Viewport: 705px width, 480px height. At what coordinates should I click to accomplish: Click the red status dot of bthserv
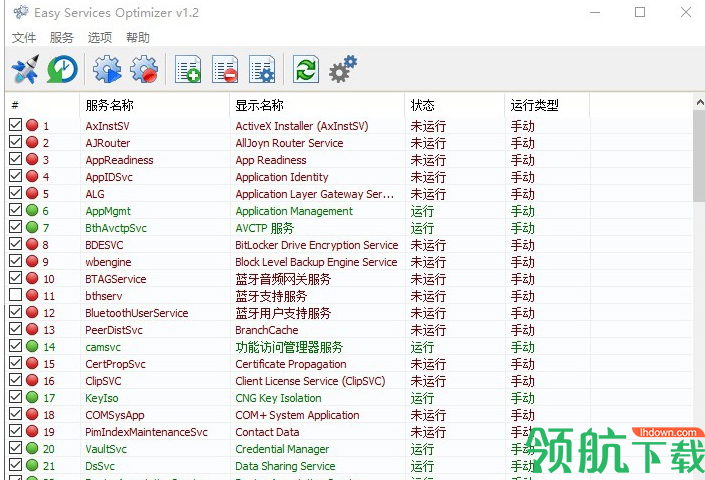(x=32, y=295)
